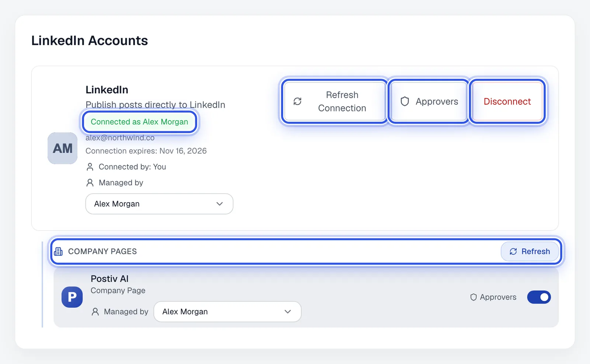590x364 pixels.
Task: Click the Refresh Connection button
Action: (335, 101)
